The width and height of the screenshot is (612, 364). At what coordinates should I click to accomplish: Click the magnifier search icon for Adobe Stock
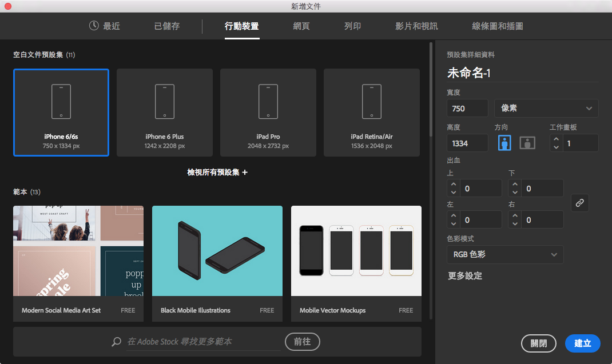click(x=116, y=342)
